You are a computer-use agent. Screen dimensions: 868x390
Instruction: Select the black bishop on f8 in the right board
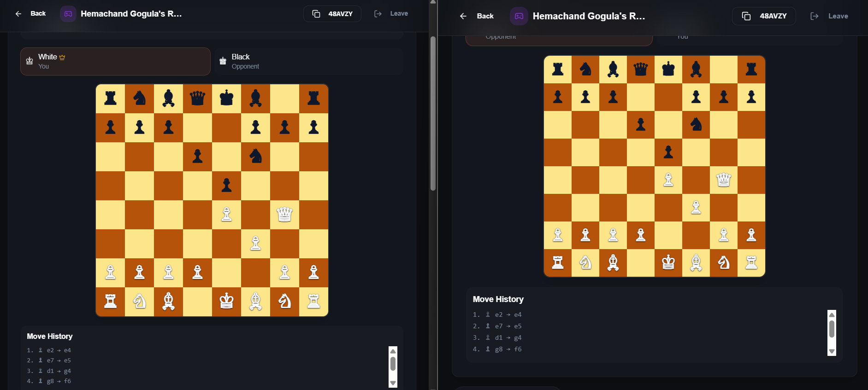(x=696, y=69)
